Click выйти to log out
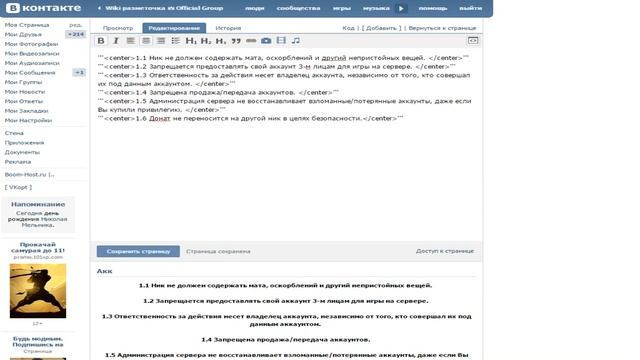Image resolution: width=640 pixels, height=360 pixels. (x=470, y=8)
